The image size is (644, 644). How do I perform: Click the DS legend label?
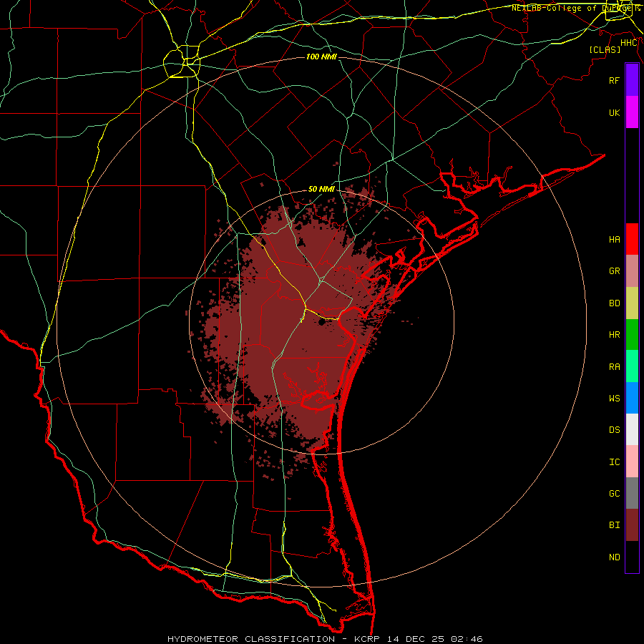pyautogui.click(x=614, y=430)
